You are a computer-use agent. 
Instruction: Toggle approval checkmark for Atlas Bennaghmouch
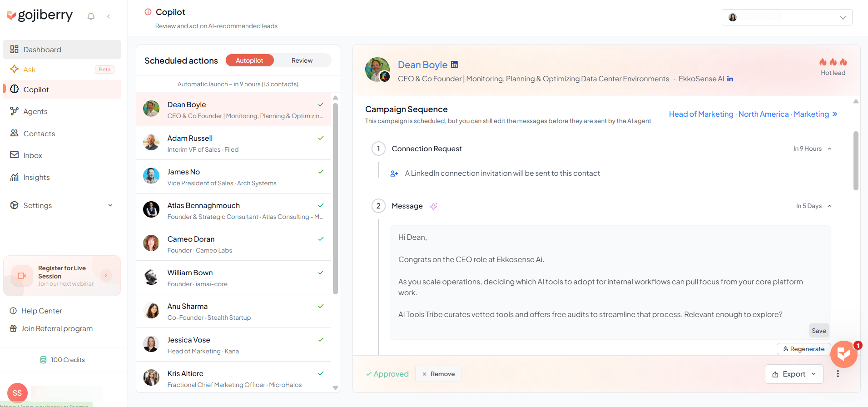(x=321, y=205)
